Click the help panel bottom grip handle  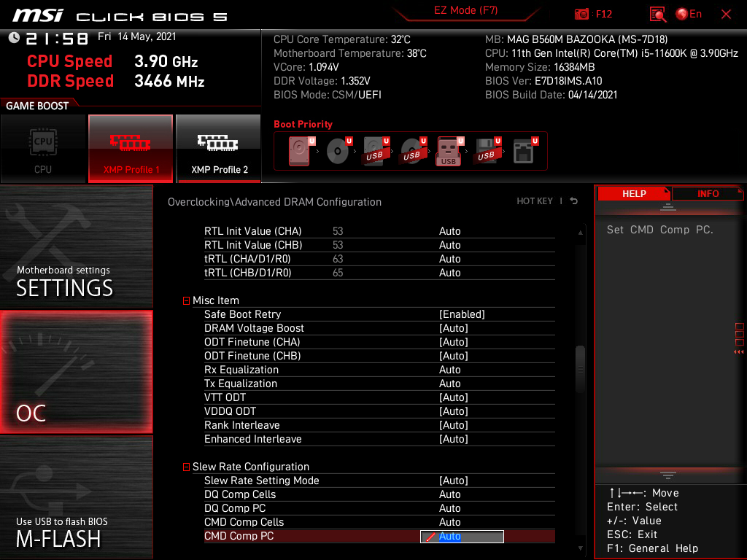click(x=668, y=475)
